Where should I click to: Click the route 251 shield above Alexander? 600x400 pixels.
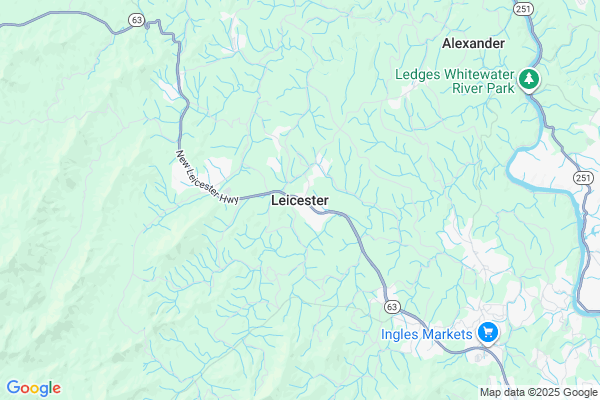(x=523, y=8)
